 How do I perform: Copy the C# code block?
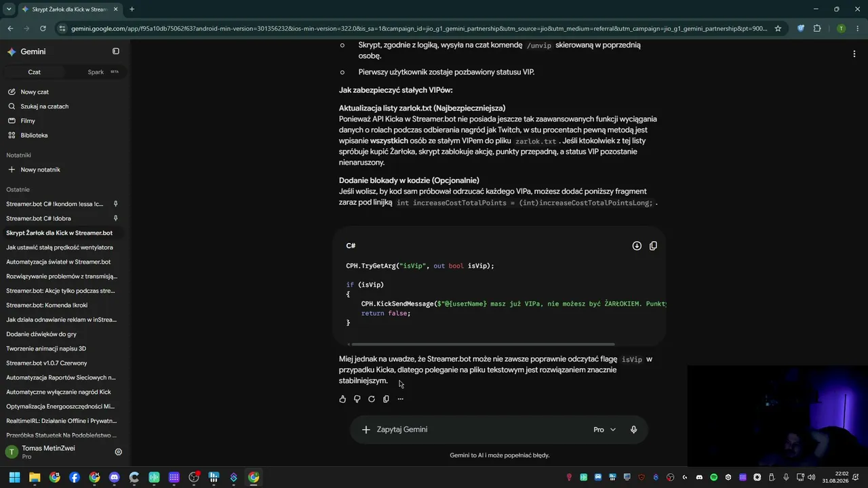(x=653, y=246)
